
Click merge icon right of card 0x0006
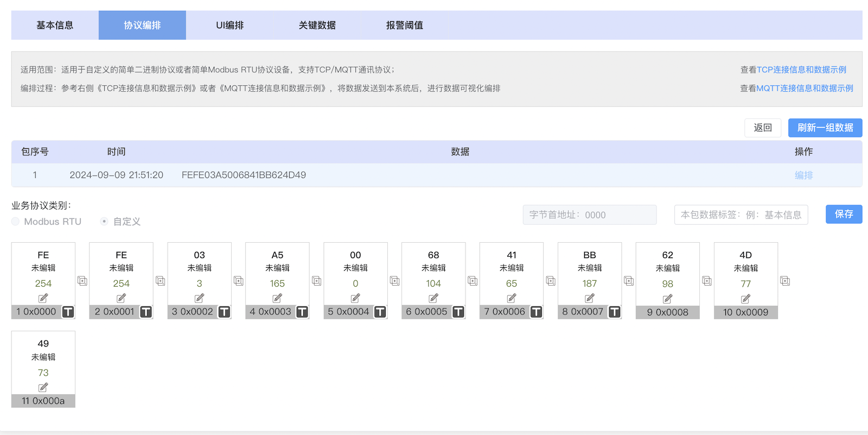point(551,281)
